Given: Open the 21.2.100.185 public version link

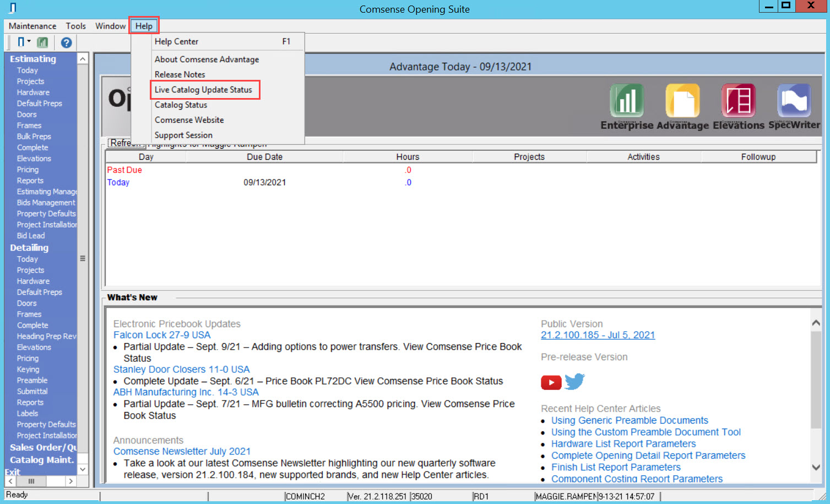Looking at the screenshot, I should click(x=598, y=335).
